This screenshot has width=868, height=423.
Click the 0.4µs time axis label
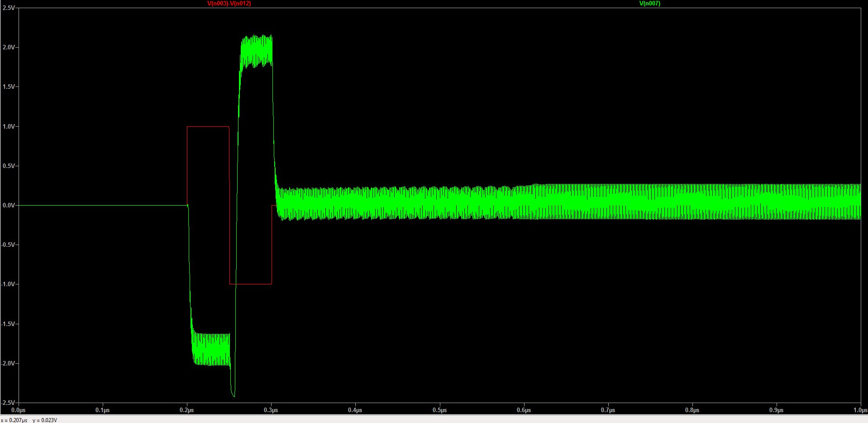click(355, 410)
